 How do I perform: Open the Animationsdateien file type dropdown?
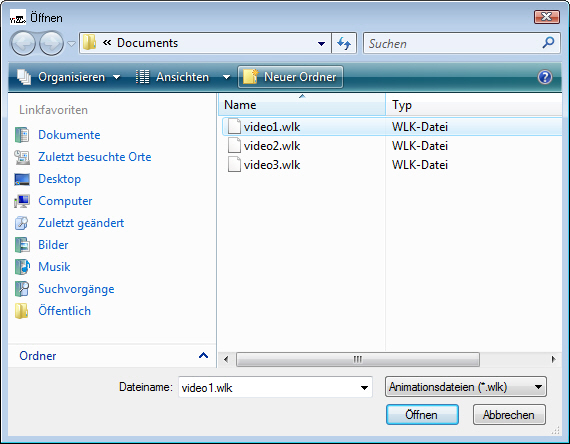[x=466, y=387]
